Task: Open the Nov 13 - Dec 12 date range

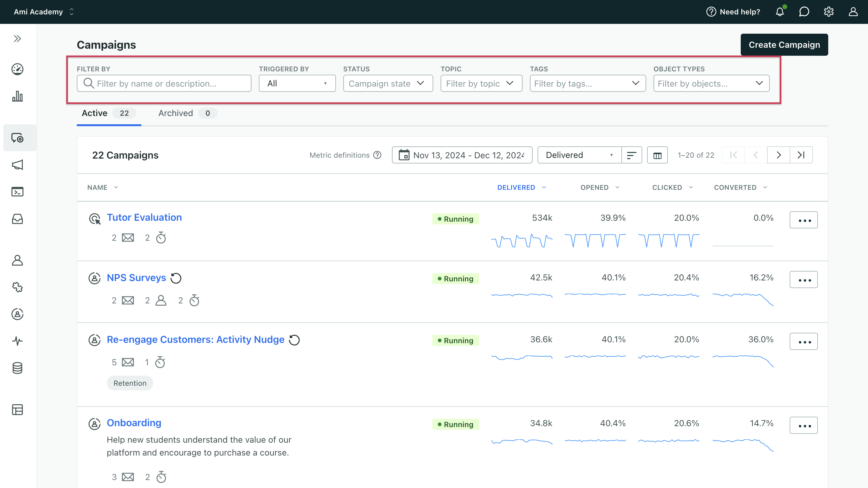Action: (462, 155)
